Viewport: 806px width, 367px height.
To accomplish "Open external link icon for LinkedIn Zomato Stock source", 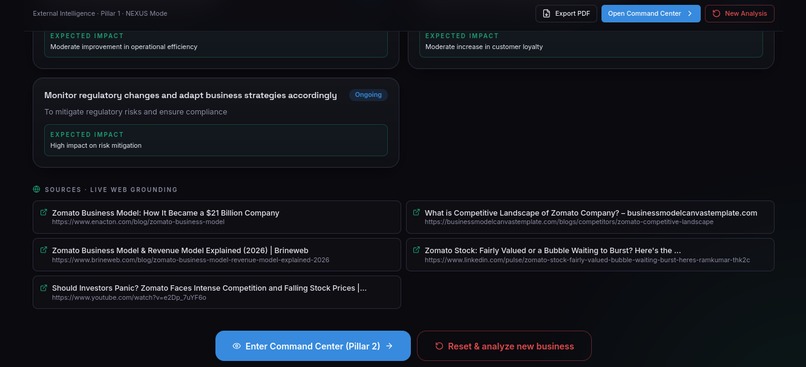I will tap(416, 250).
